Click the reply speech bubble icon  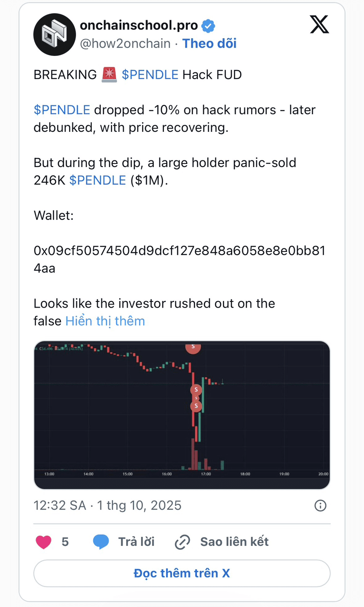point(101,542)
